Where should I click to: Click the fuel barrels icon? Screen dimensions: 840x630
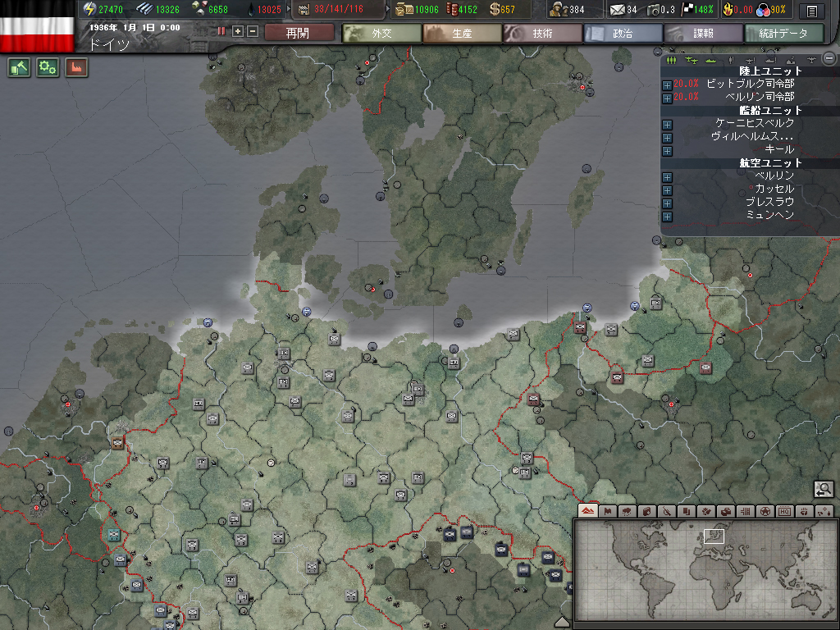[452, 9]
